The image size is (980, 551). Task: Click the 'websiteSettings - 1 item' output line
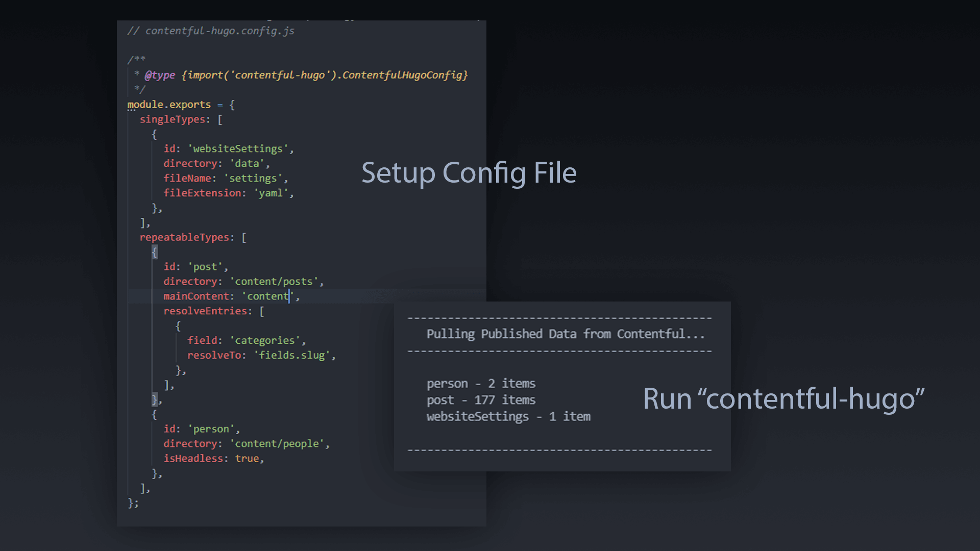tap(508, 417)
